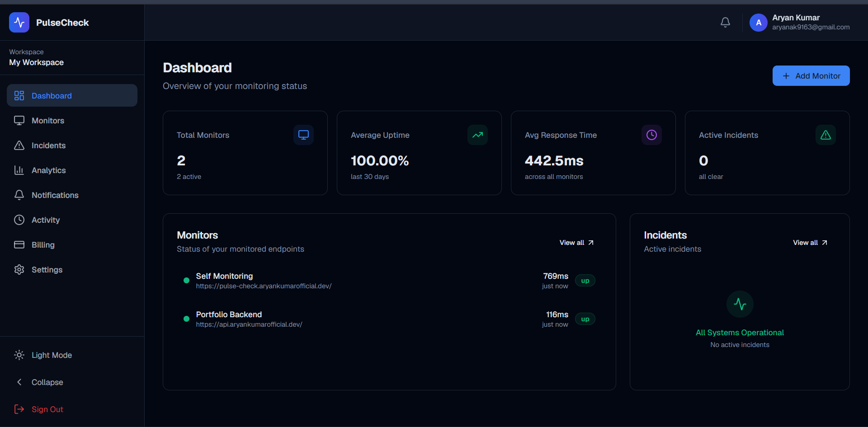Click the 'all clear' text on Active Incidents
868x427 pixels.
pyautogui.click(x=711, y=177)
